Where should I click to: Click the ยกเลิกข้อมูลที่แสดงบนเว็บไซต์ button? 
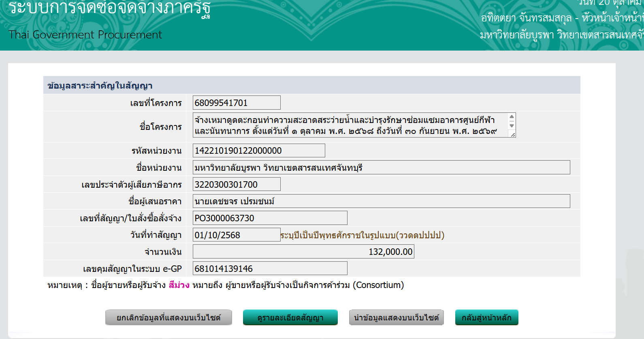[168, 318]
